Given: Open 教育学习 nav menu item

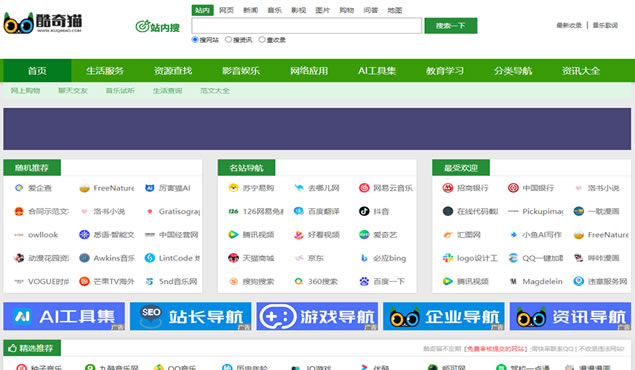Looking at the screenshot, I should 445,71.
